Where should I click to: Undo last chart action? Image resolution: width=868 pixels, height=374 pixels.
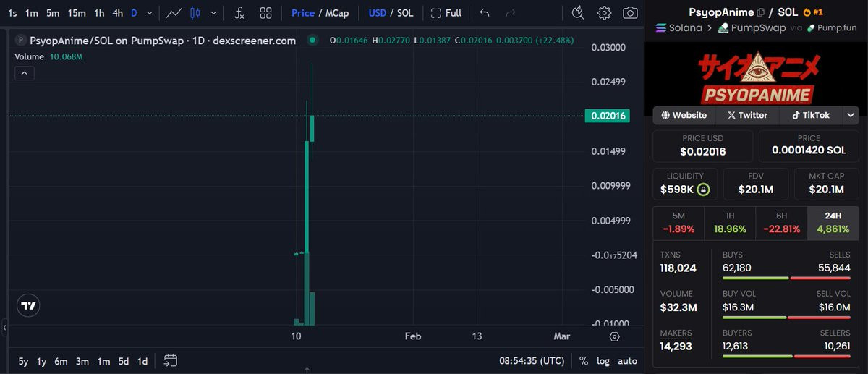click(x=485, y=13)
